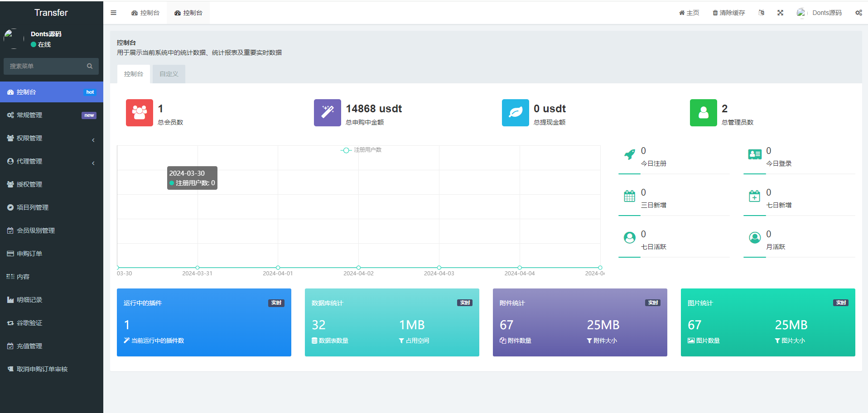Click the search magnifier icon in sidebar
This screenshot has width=868, height=413.
[90, 66]
